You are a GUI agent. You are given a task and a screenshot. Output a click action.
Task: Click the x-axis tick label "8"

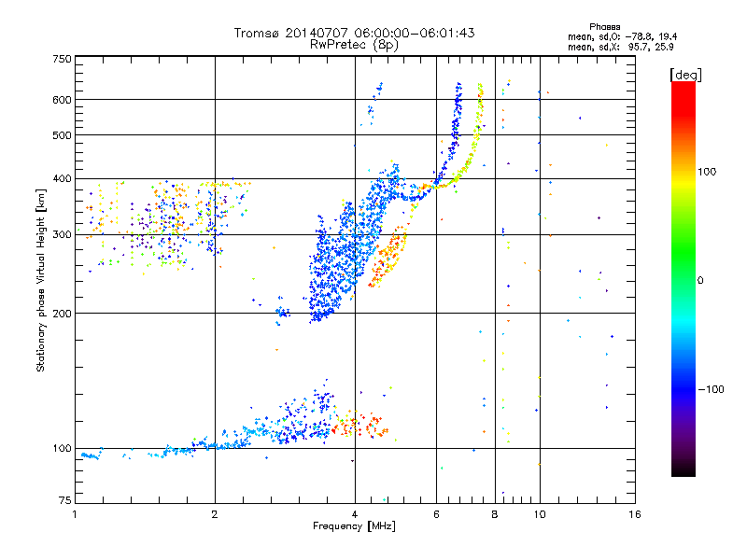(x=495, y=514)
